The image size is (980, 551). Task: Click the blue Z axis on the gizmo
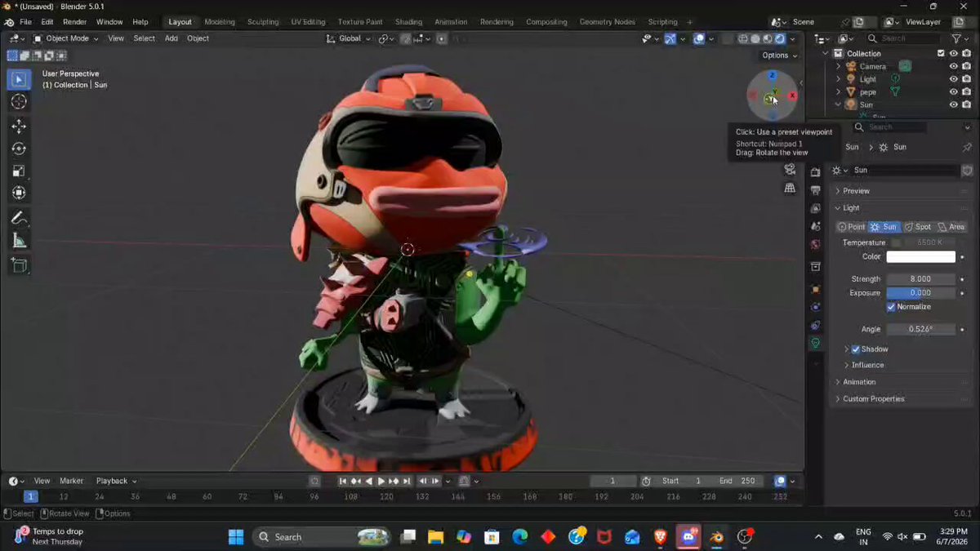pyautogui.click(x=772, y=75)
